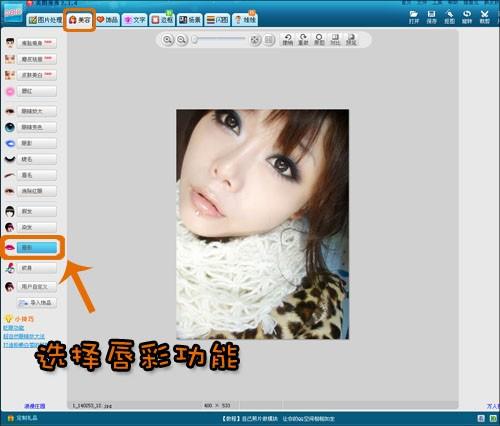
Task: Click the zoom slider track
Action: (x=219, y=40)
